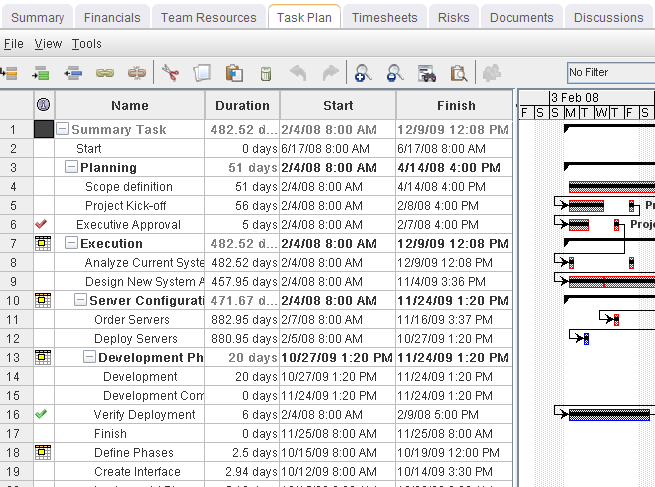The height and width of the screenshot is (487, 655).
Task: Click the Find clipboard magnifier icon
Action: 458,74
